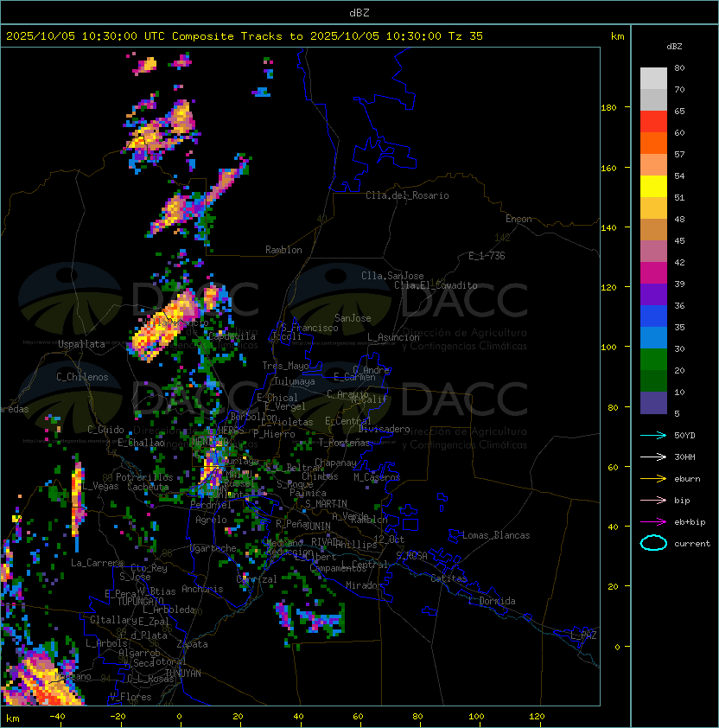Click the dBZ title at top
The height and width of the screenshot is (728, 719).
(x=359, y=13)
